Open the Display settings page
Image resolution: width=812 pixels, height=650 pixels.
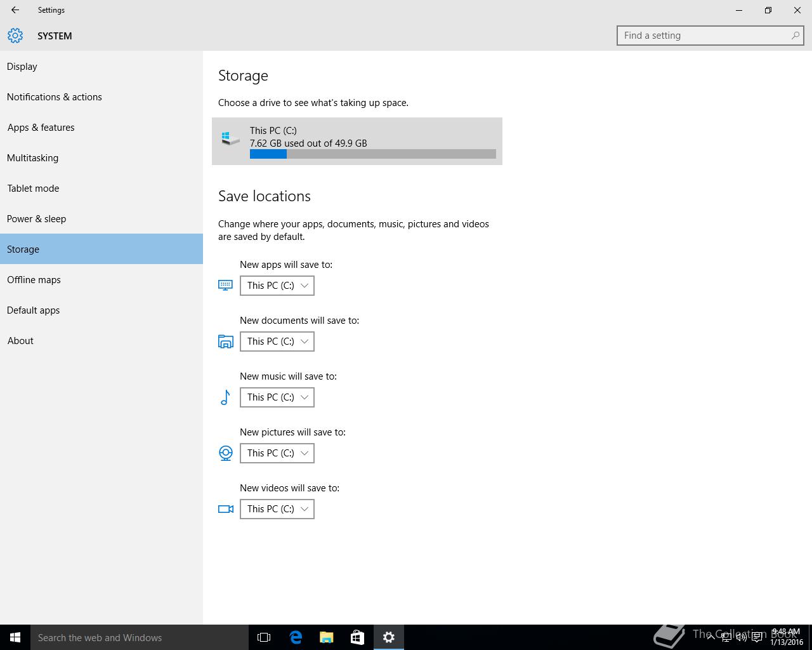coord(101,66)
